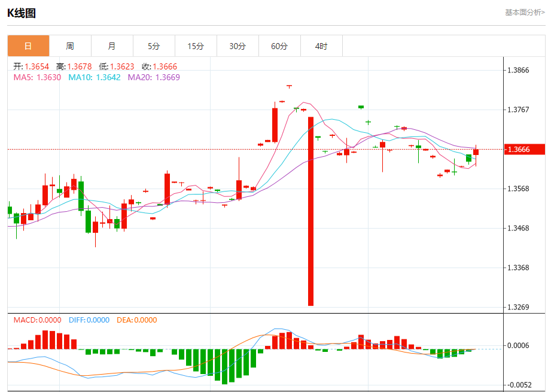548x392 pixels.
Task: Click the 0.0006 MACD axis label
Action: [518, 345]
